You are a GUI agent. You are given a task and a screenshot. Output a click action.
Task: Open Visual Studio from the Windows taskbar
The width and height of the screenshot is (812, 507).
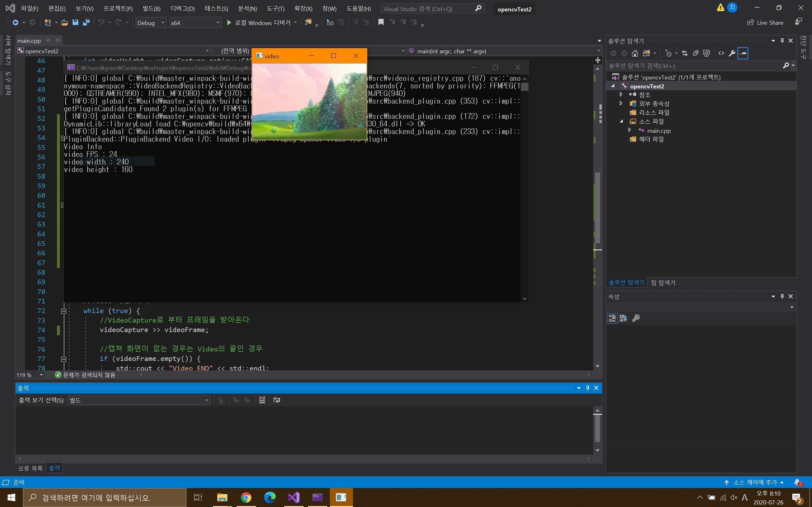click(293, 497)
